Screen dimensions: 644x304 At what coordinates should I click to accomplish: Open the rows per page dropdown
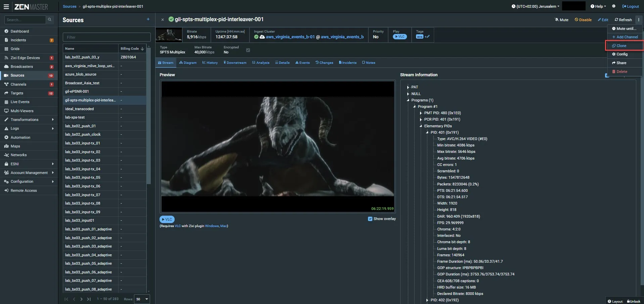pyautogui.click(x=141, y=299)
